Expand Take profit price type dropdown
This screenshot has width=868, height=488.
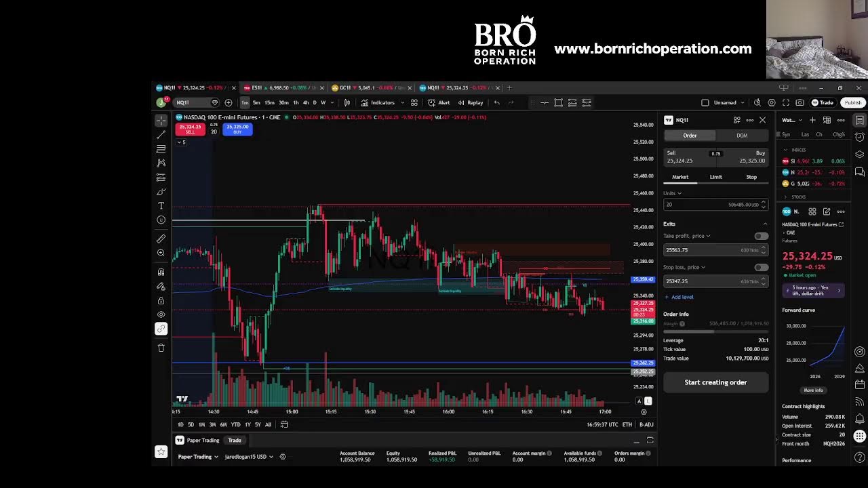coord(687,236)
